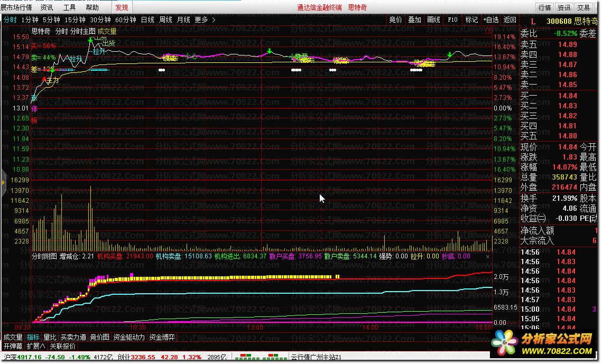This screenshot has width=602, height=364.
Task: Open F10 company information
Action: click(x=452, y=20)
